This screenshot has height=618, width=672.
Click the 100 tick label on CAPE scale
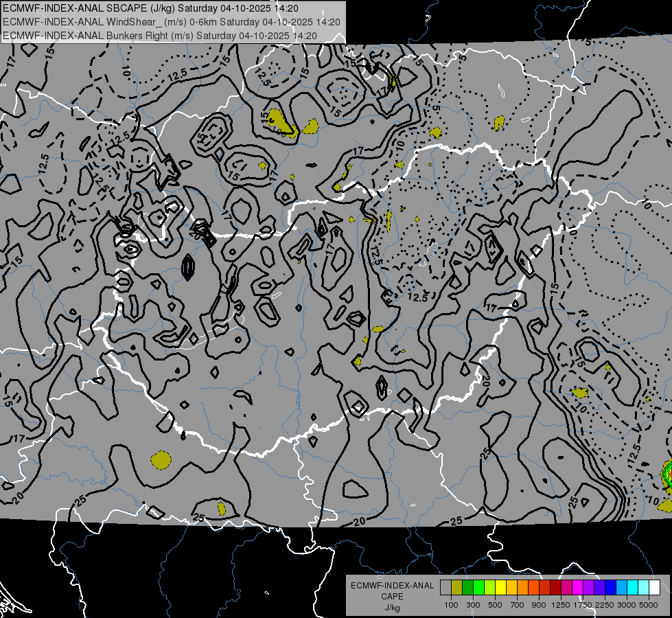tap(451, 605)
